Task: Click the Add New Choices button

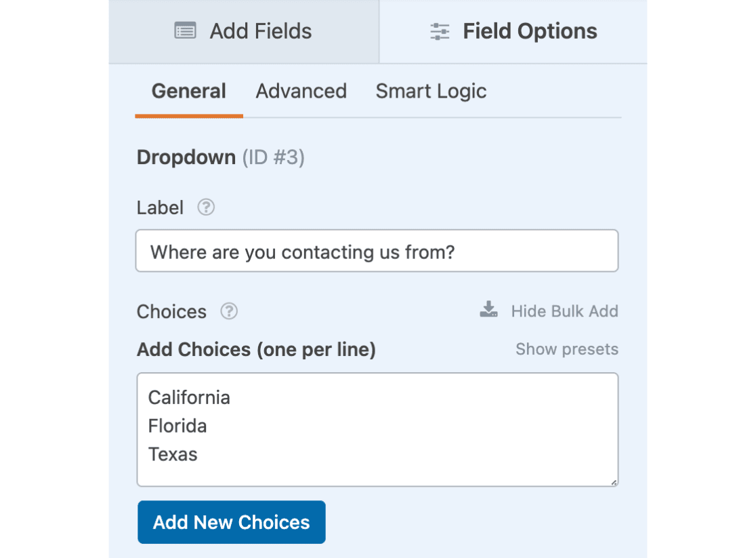Action: tap(232, 522)
